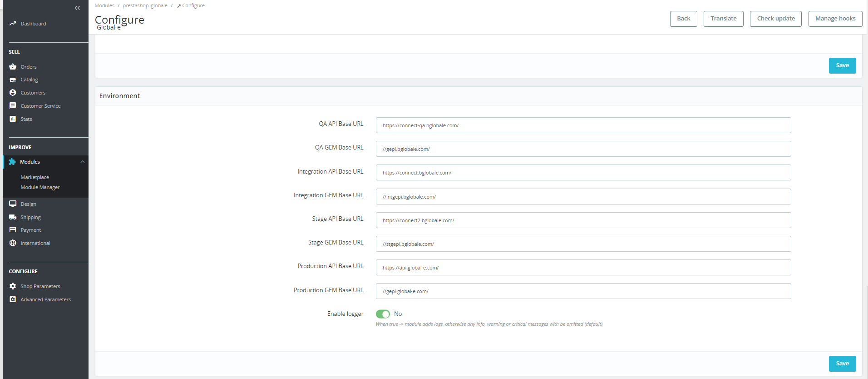The height and width of the screenshot is (379, 868).
Task: Save the Environment settings
Action: coord(842,364)
